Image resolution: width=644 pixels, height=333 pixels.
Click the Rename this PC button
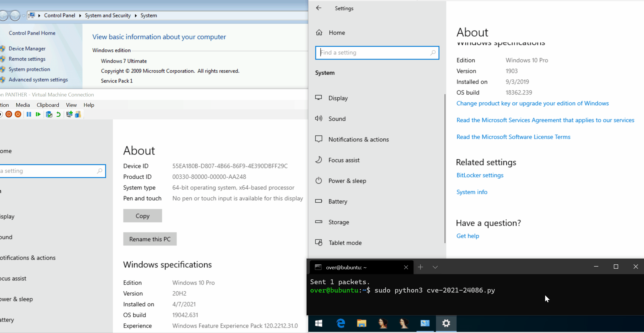tap(150, 239)
